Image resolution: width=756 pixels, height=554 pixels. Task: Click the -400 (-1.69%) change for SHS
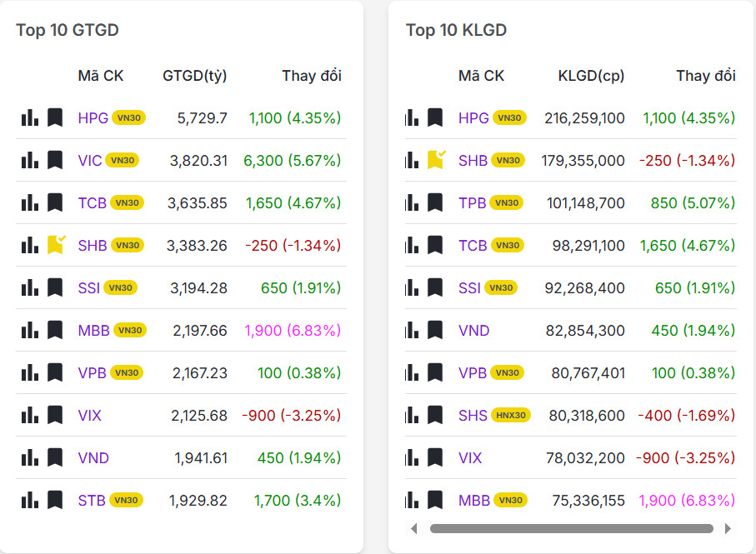click(x=687, y=415)
